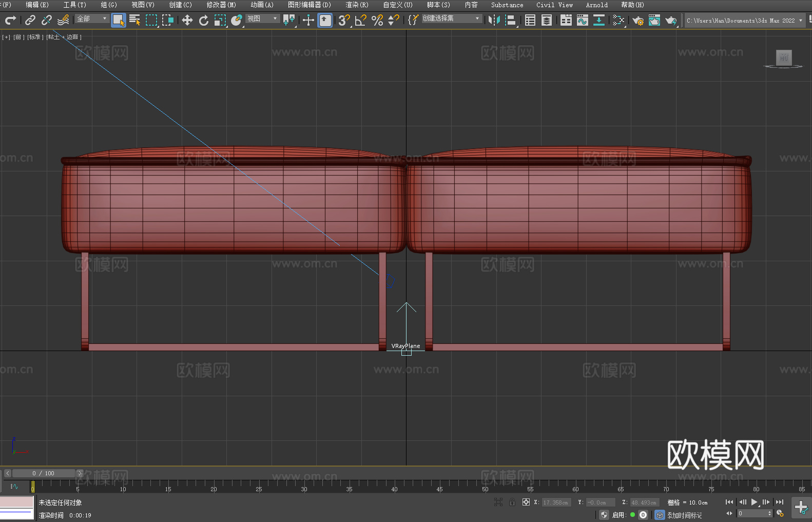Viewport: 812px width, 522px height.
Task: Open the [粘土 + 边面] display menu
Action: [64, 37]
